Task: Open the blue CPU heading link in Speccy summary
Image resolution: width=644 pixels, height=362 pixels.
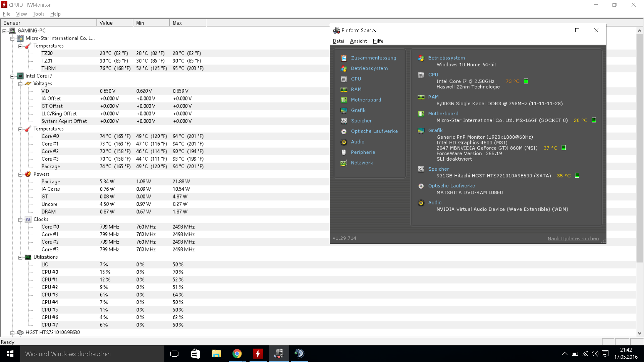Action: 433,75
